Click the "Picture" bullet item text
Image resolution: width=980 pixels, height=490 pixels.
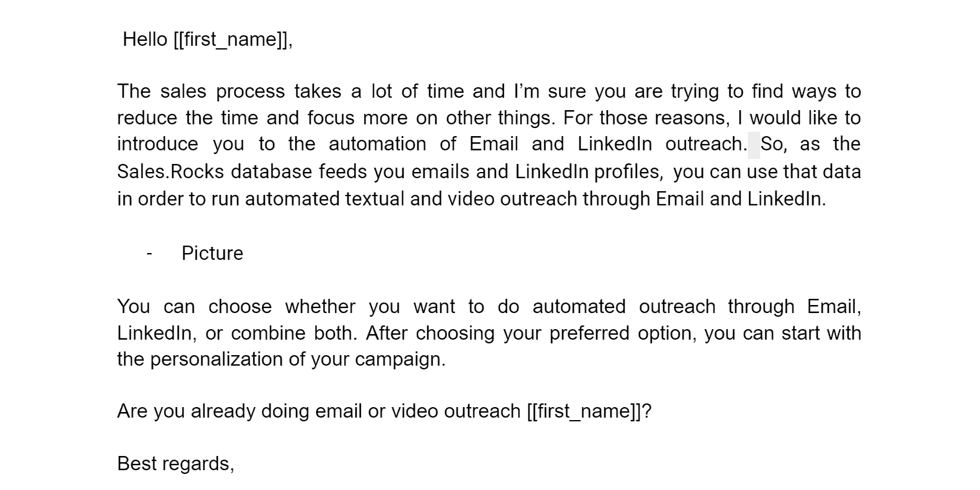212,253
